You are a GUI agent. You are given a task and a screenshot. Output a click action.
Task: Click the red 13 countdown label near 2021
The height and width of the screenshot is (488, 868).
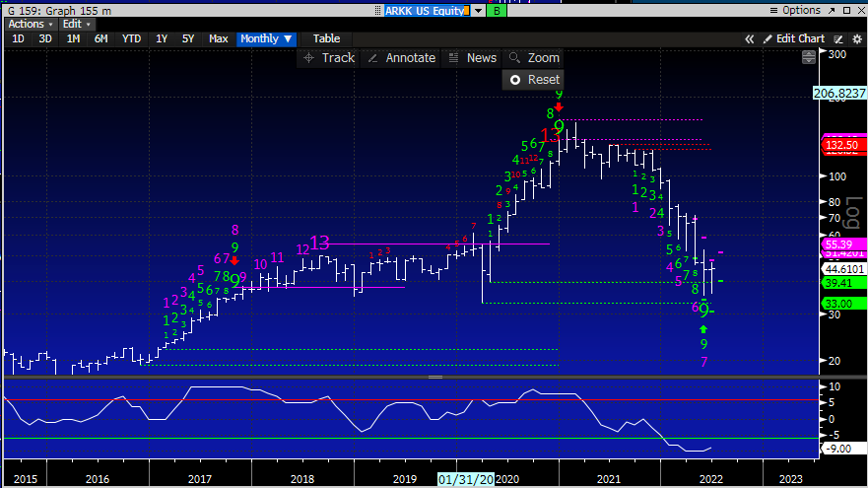[551, 135]
